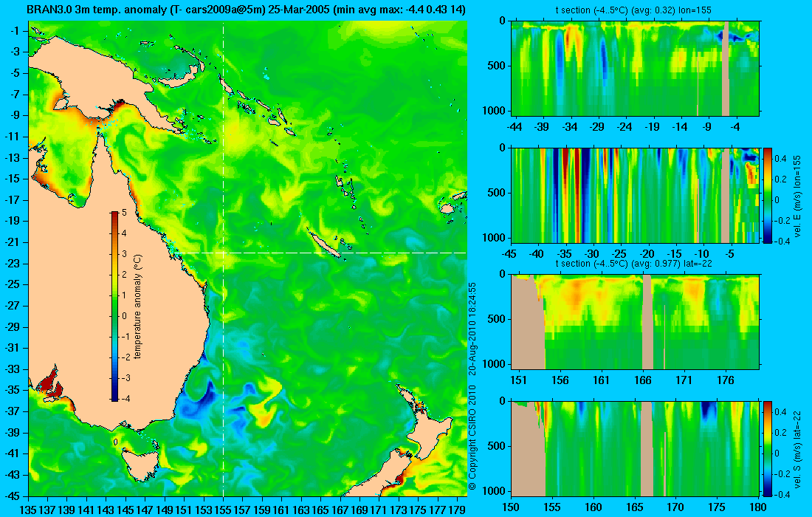Click the temperature anomaly color bar on the map
This screenshot has height=517, width=812.
click(x=114, y=307)
